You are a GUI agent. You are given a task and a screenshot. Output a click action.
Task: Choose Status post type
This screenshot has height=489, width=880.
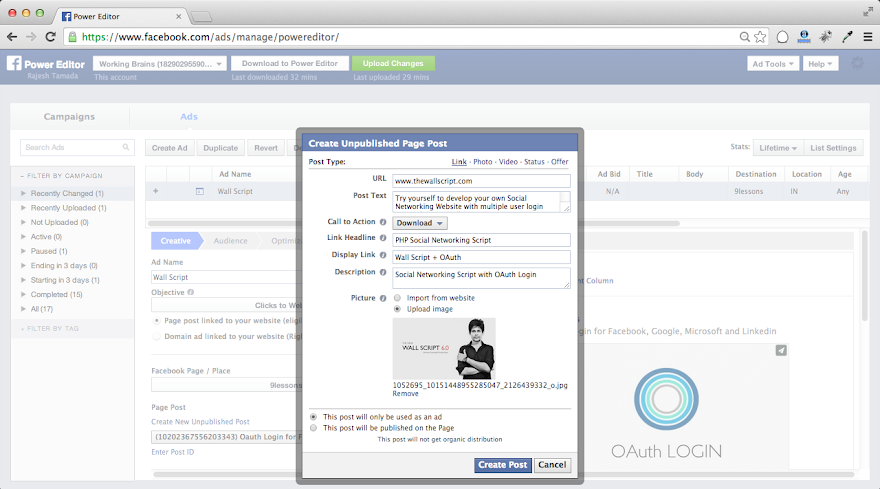point(534,162)
